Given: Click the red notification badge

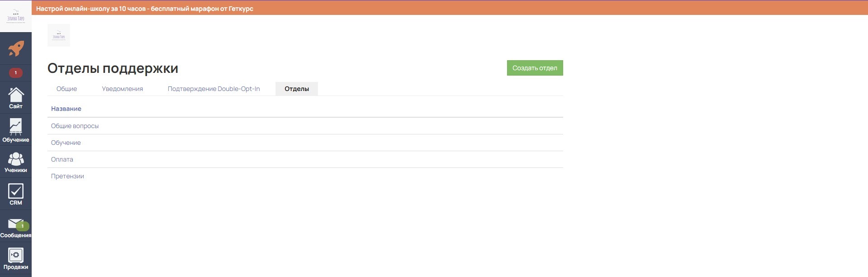Looking at the screenshot, I should click(x=16, y=72).
